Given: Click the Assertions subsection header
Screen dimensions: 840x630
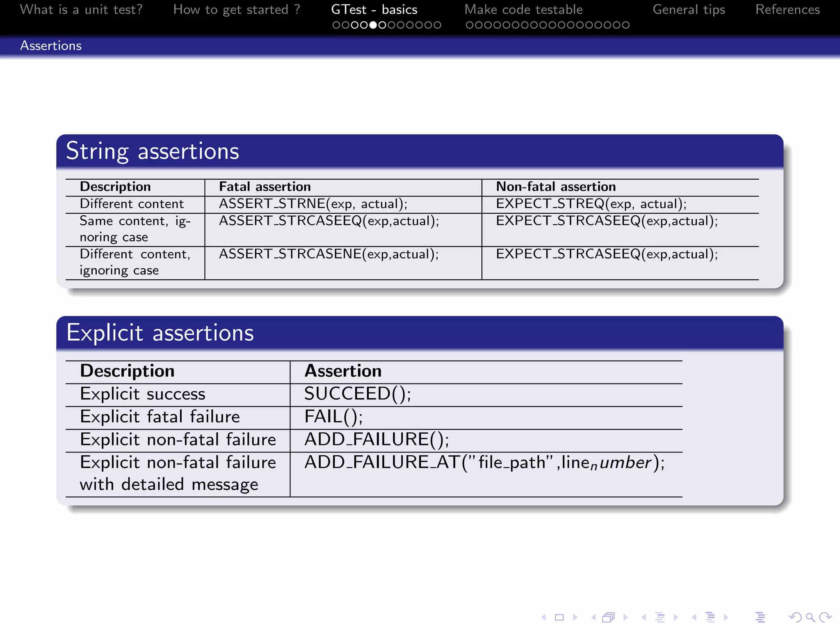Looking at the screenshot, I should [51, 46].
